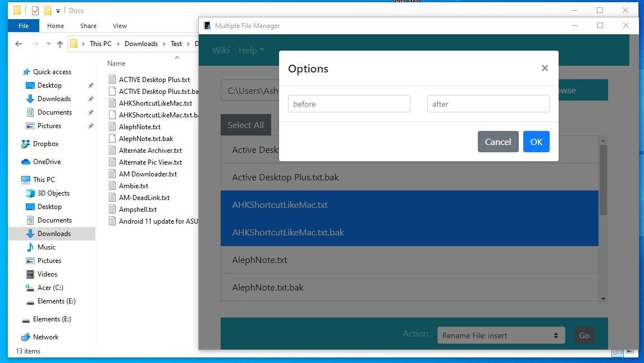This screenshot has height=363, width=644.
Task: Click the Dropbox icon in navigation pane
Action: [25, 144]
